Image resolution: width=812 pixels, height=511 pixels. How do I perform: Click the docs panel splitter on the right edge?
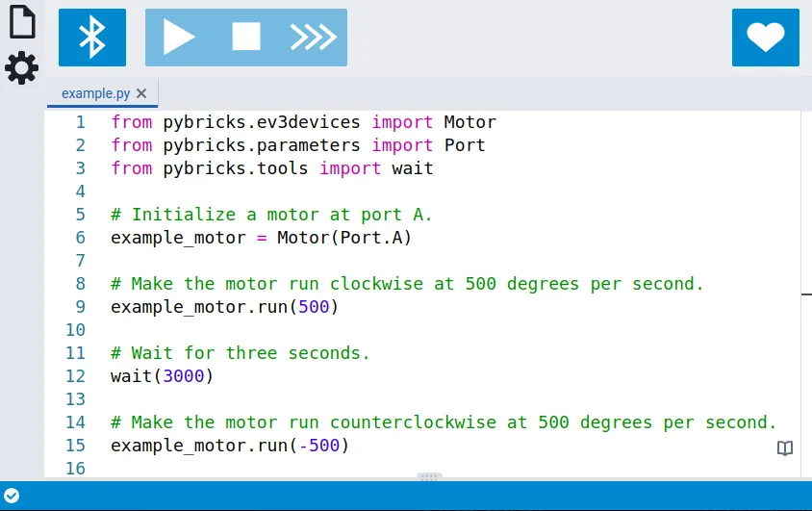(x=806, y=294)
